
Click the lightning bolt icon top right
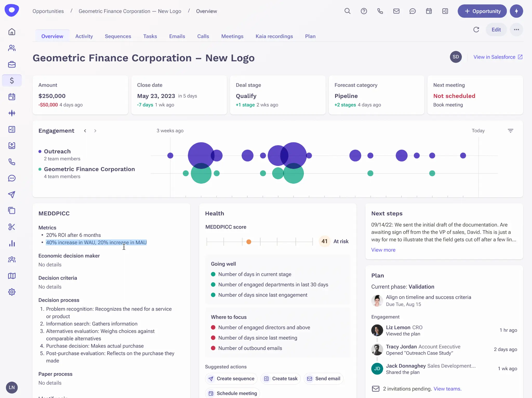click(516, 11)
